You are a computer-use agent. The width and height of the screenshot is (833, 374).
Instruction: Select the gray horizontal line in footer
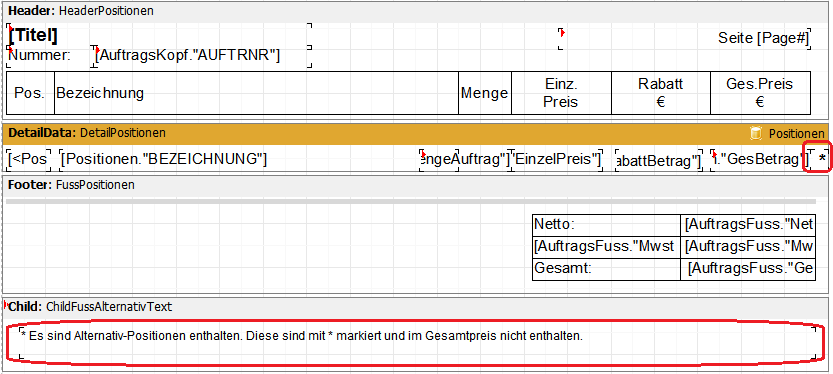(411, 202)
